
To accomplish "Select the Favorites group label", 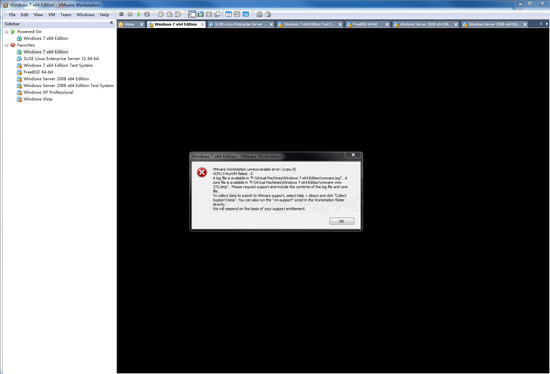I will [x=26, y=45].
